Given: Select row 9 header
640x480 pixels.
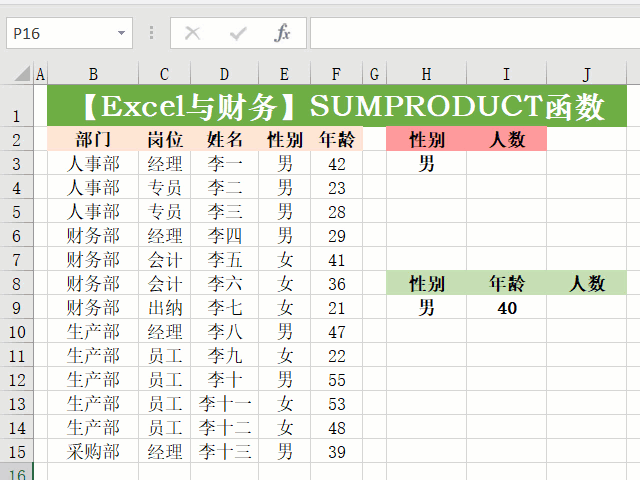Looking at the screenshot, I should (16, 307).
